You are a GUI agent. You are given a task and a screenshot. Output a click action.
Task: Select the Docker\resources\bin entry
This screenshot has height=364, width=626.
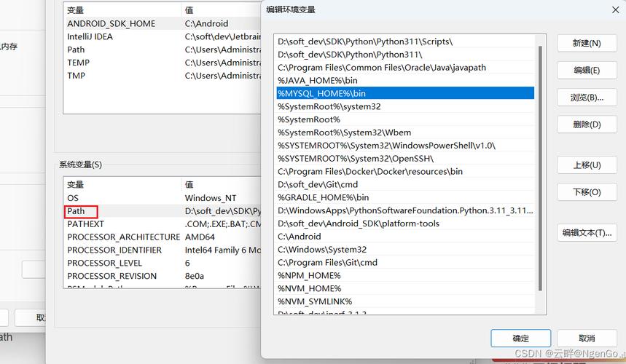click(x=405, y=171)
